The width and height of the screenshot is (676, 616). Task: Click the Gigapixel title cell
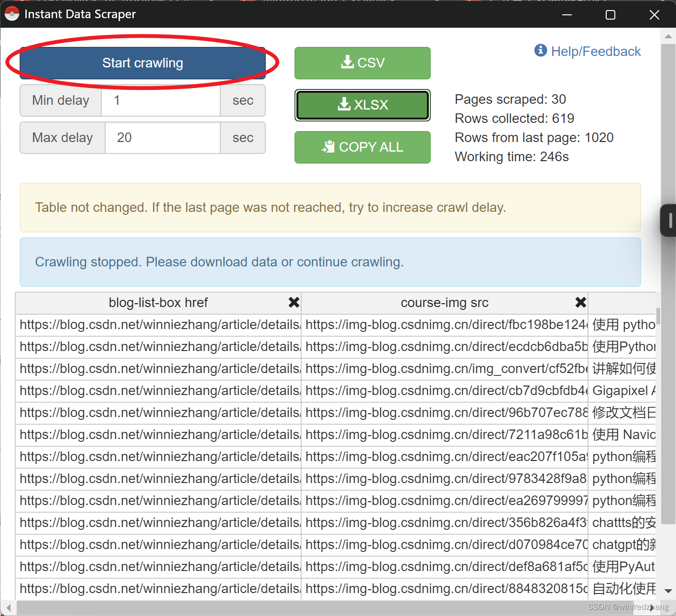622,391
